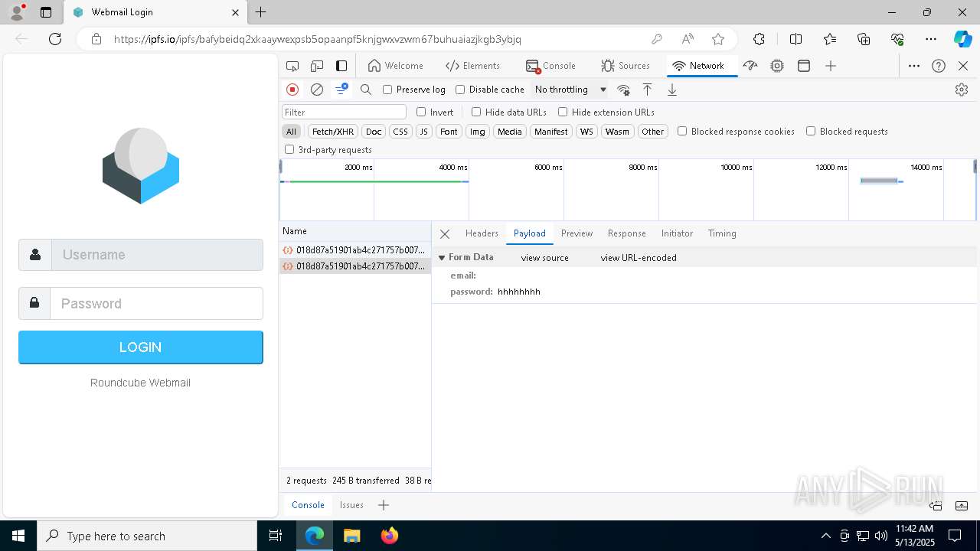Image resolution: width=980 pixels, height=551 pixels.
Task: Open saved password key icon
Action: pyautogui.click(x=657, y=39)
